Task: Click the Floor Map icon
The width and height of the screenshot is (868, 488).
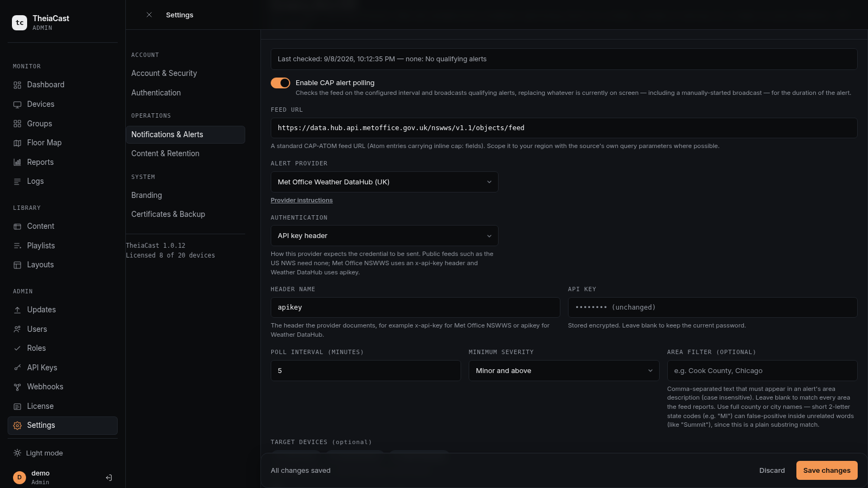Action: coord(17,143)
